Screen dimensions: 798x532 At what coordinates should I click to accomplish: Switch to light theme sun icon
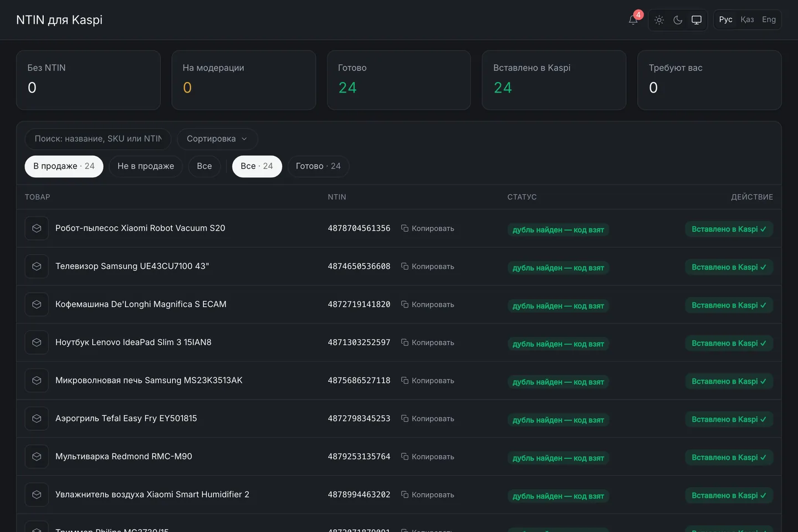click(x=659, y=20)
